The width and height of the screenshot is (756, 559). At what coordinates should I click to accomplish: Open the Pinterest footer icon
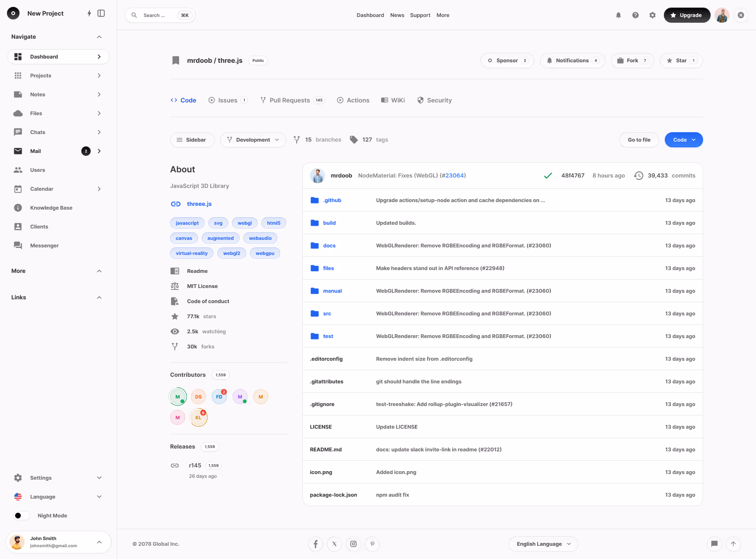point(372,544)
